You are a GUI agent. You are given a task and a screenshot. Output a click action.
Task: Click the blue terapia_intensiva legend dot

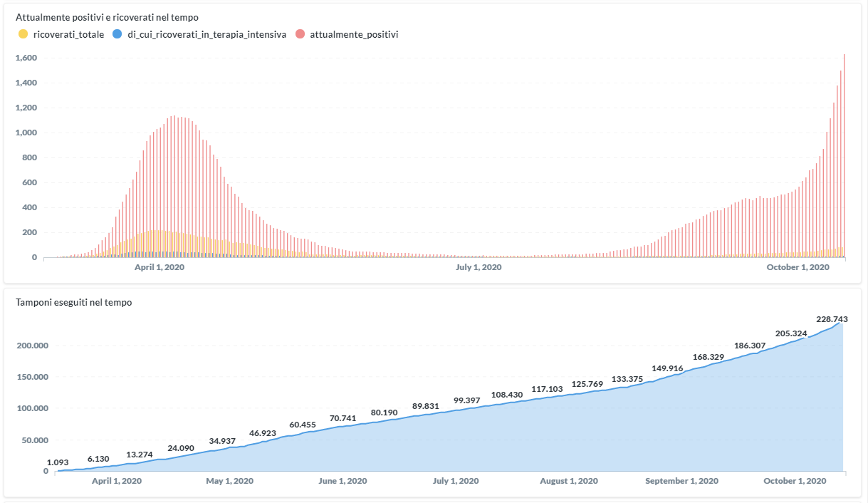[x=117, y=34]
